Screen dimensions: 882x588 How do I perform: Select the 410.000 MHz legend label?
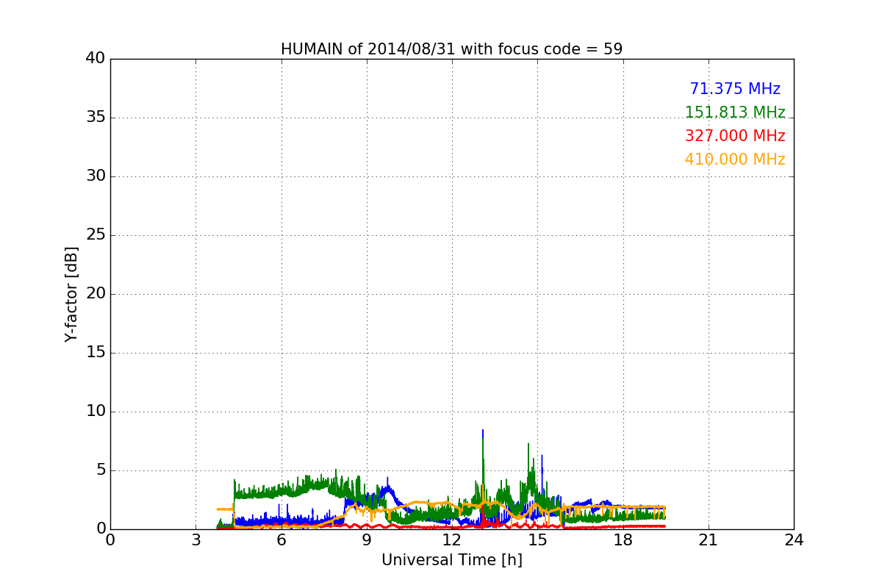coord(735,159)
